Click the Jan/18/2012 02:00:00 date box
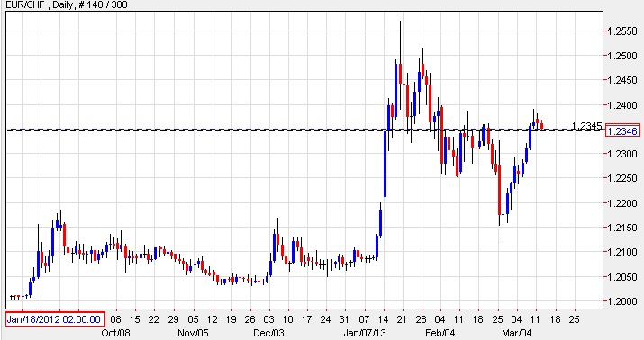The height and width of the screenshot is (340, 644). 55,319
